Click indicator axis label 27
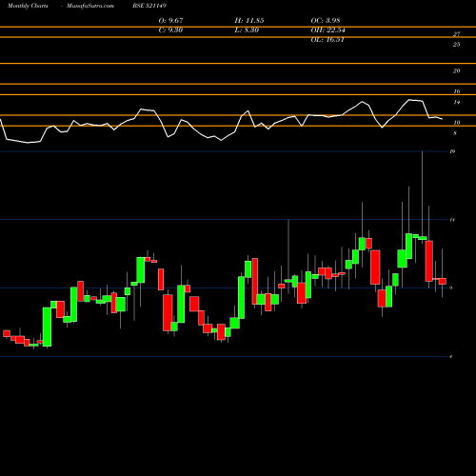The image size is (476, 476). coord(456,34)
